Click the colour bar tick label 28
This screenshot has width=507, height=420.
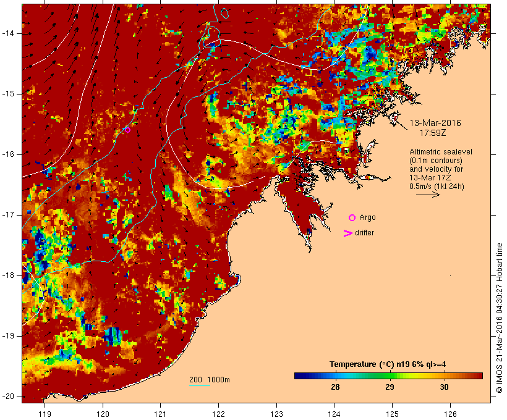pyautogui.click(x=335, y=387)
